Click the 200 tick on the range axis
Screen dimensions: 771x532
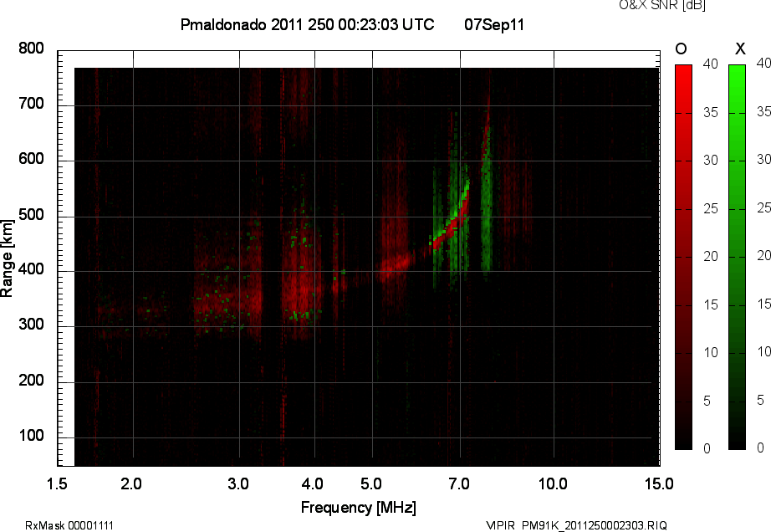pos(31,380)
